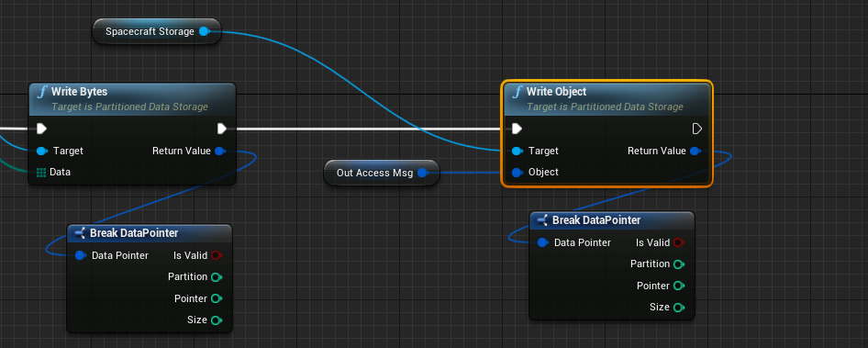The width and height of the screenshot is (868, 348).
Task: Click Size pin under Write Object
Action: click(x=679, y=308)
